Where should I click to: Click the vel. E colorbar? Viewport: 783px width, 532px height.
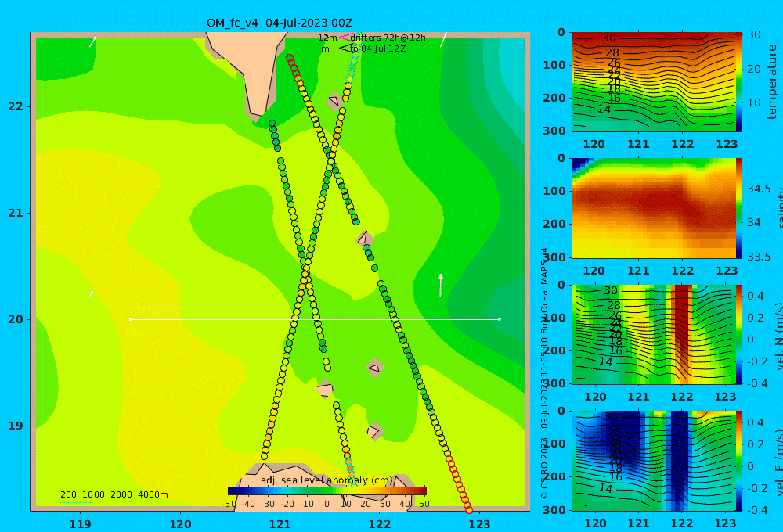pos(739,461)
